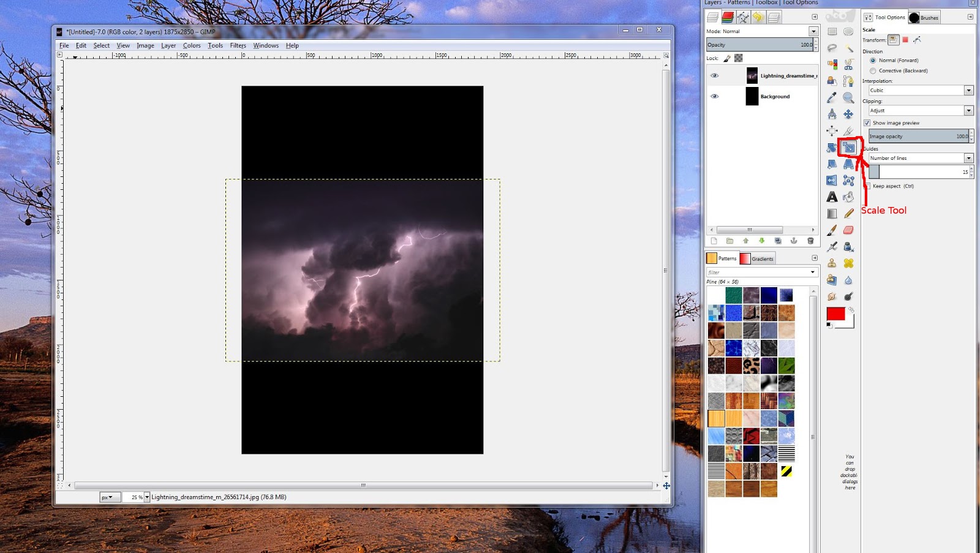
Task: Select the Scale tool in toolbox
Action: click(x=848, y=148)
